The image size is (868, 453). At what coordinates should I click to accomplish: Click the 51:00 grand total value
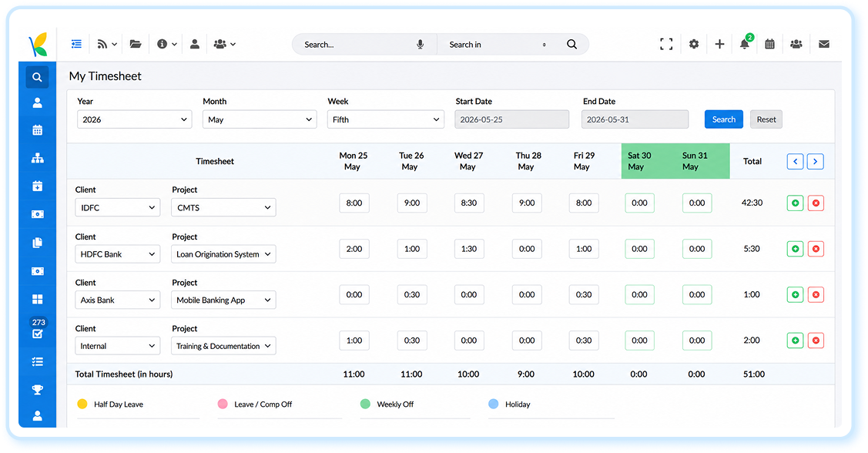753,374
